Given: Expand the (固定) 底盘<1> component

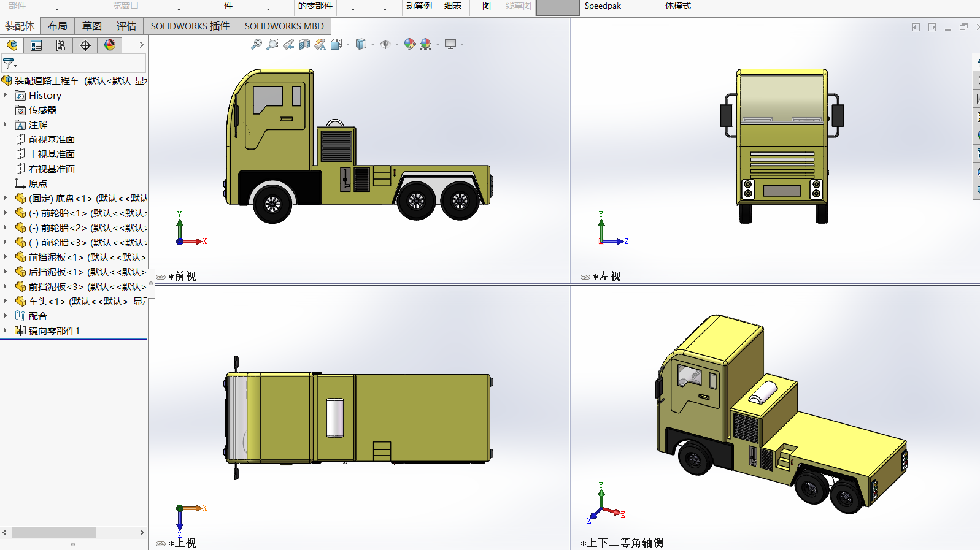Looking at the screenshot, I should coord(6,198).
